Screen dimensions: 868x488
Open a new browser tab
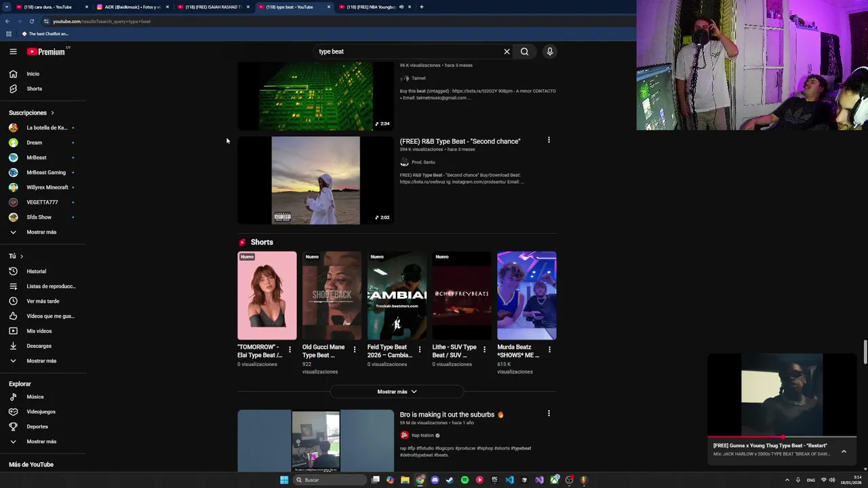422,7
